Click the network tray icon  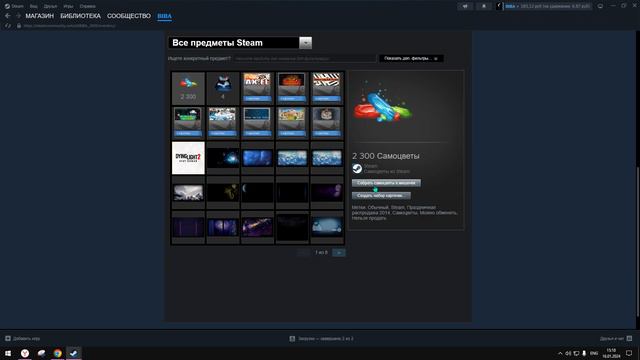click(576, 353)
